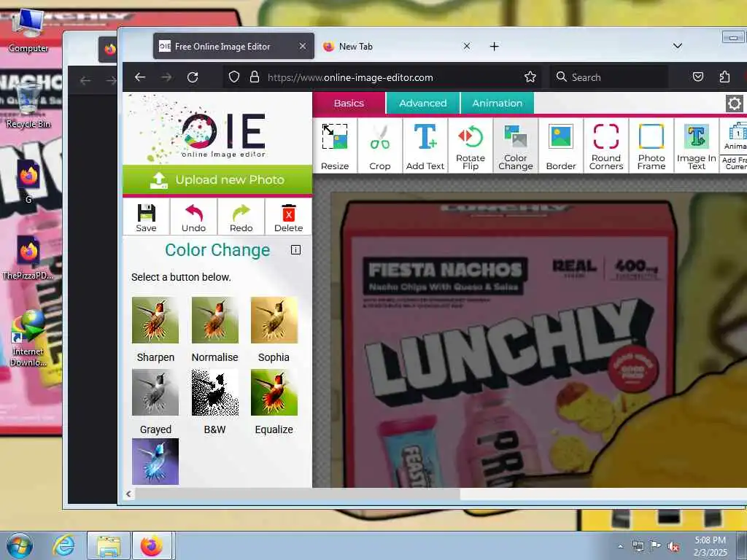This screenshot has width=747, height=560.
Task: Switch to the Basics tab
Action: [x=349, y=104]
